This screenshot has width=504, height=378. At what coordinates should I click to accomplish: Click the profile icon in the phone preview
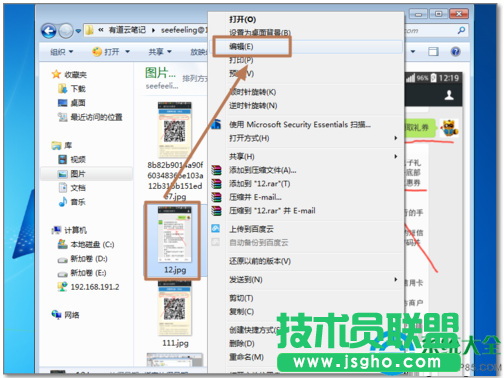(449, 95)
